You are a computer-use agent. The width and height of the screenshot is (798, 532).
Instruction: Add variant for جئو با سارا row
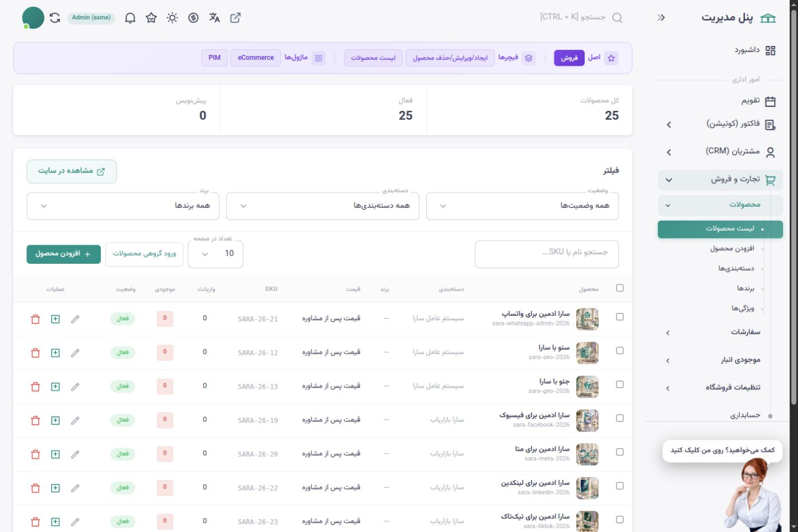point(55,386)
